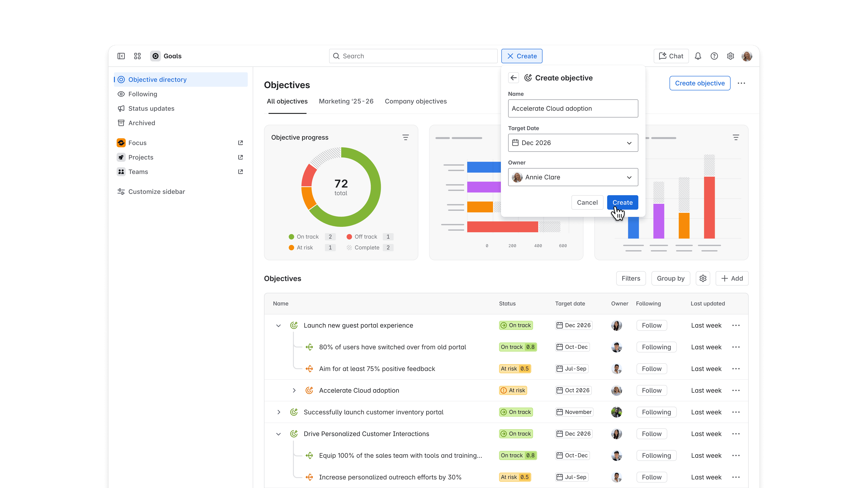This screenshot has width=868, height=488.
Task: Open settings gear in top bar
Action: 730,56
